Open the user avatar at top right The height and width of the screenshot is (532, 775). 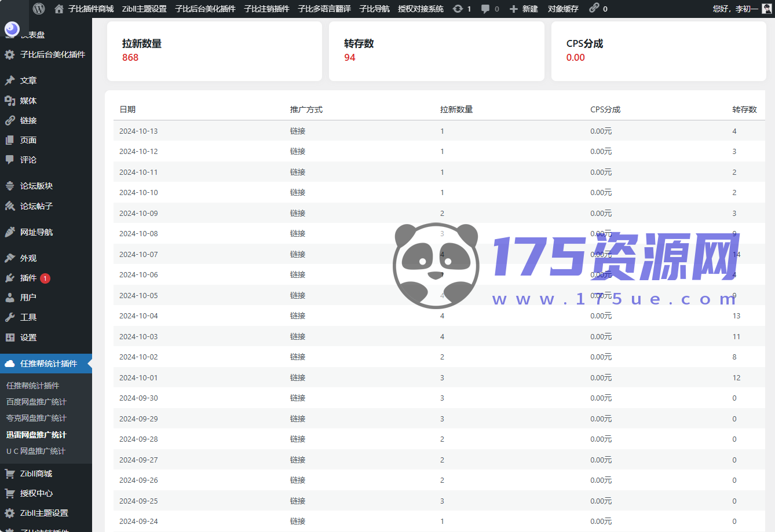(767, 9)
